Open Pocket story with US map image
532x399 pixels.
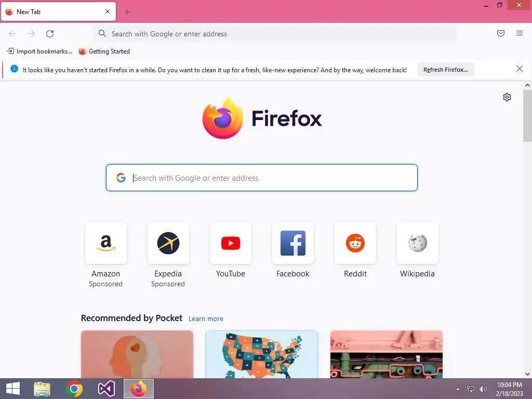[262, 354]
